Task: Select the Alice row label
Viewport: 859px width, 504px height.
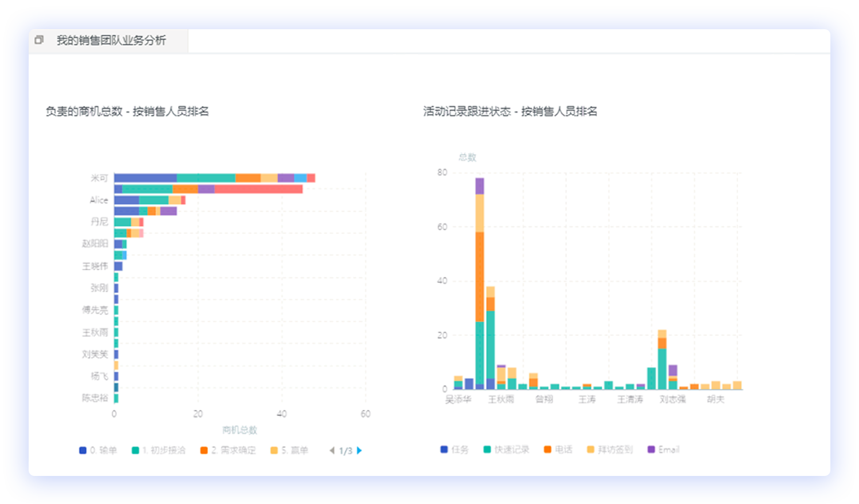Action: (98, 200)
